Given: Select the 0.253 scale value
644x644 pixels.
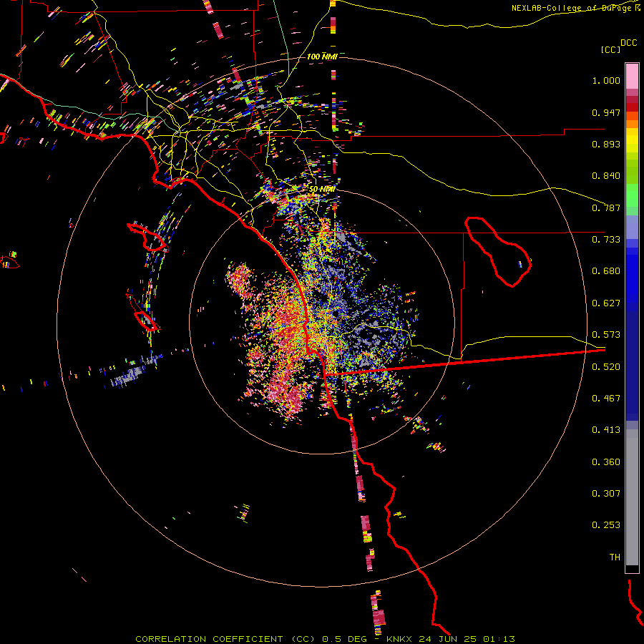Looking at the screenshot, I should pos(606,525).
